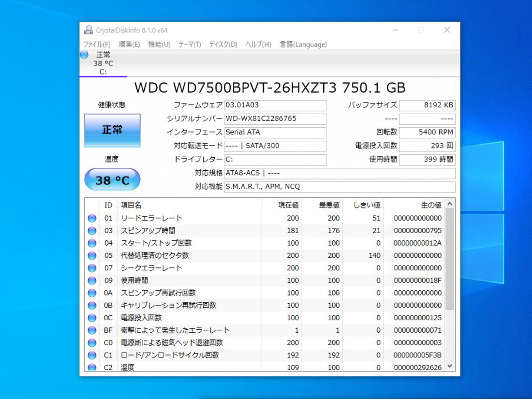The width and height of the screenshot is (532, 399).
Task: Click the 38 °C temperature button
Action: pos(112,179)
